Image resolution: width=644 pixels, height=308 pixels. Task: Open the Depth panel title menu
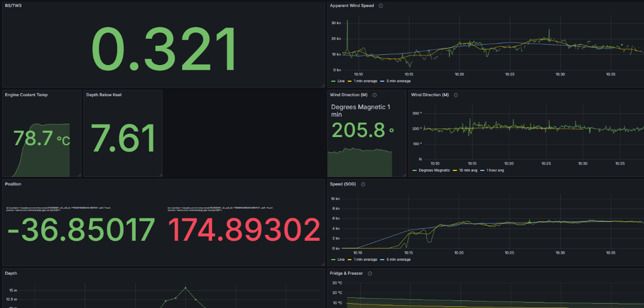(11, 273)
